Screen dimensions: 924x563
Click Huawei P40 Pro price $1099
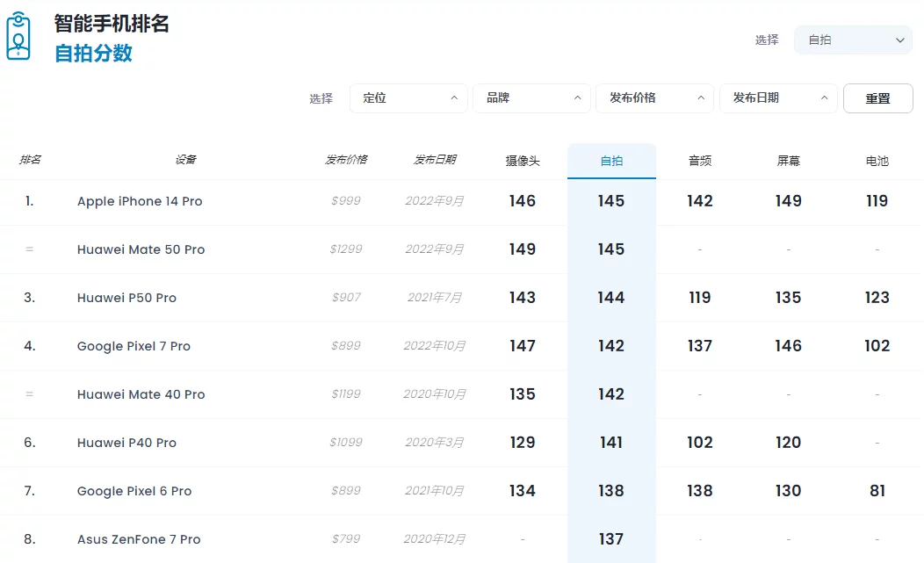coord(346,443)
